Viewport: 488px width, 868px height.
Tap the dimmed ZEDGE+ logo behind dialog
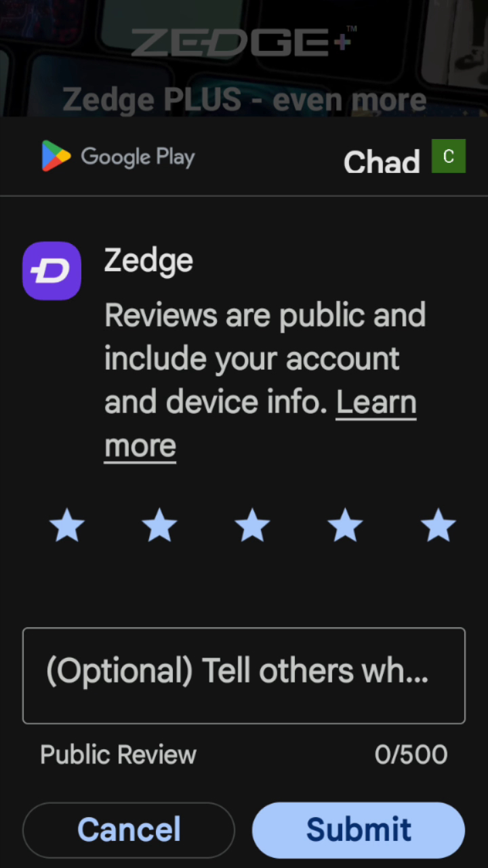[x=243, y=41]
